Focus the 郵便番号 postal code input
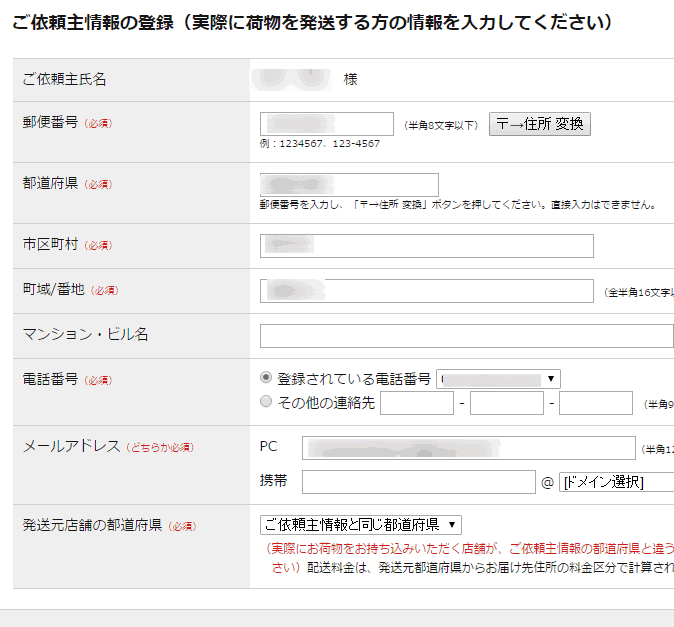 pos(327,124)
